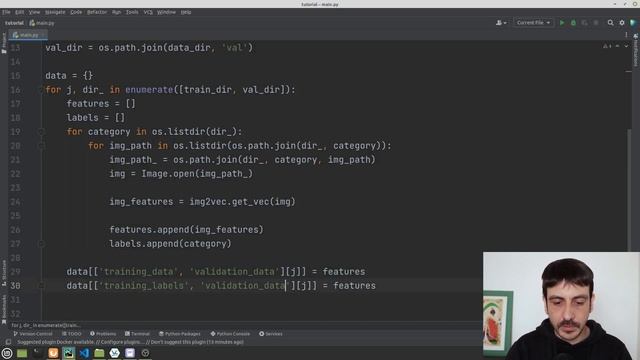Viewport: 640px width, 360px height.
Task: Click the colorful JetBrains Toolbox icon
Action: point(633,23)
